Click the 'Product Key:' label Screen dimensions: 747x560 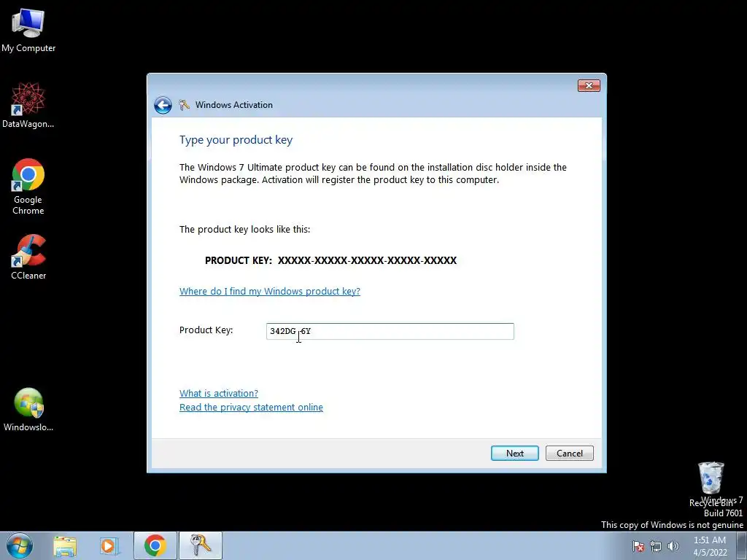coord(206,330)
